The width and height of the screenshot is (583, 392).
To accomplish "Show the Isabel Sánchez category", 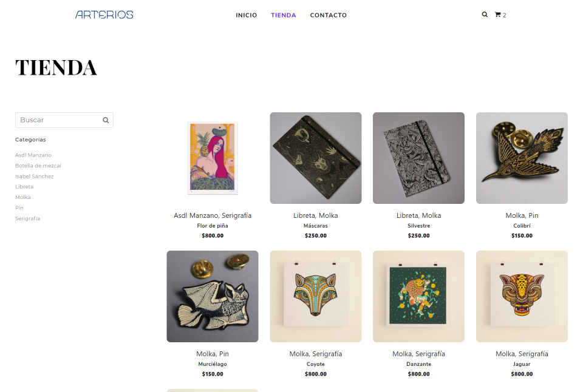I will pyautogui.click(x=35, y=177).
